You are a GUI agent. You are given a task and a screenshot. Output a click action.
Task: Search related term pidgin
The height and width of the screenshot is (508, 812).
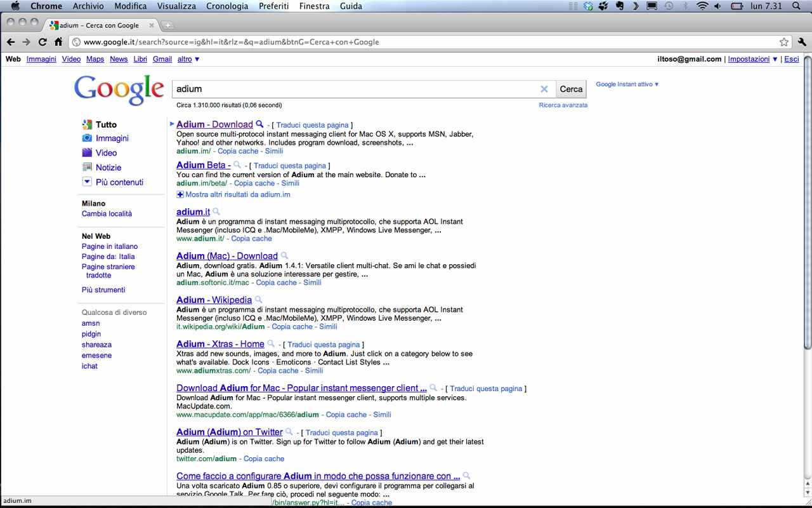coord(91,333)
